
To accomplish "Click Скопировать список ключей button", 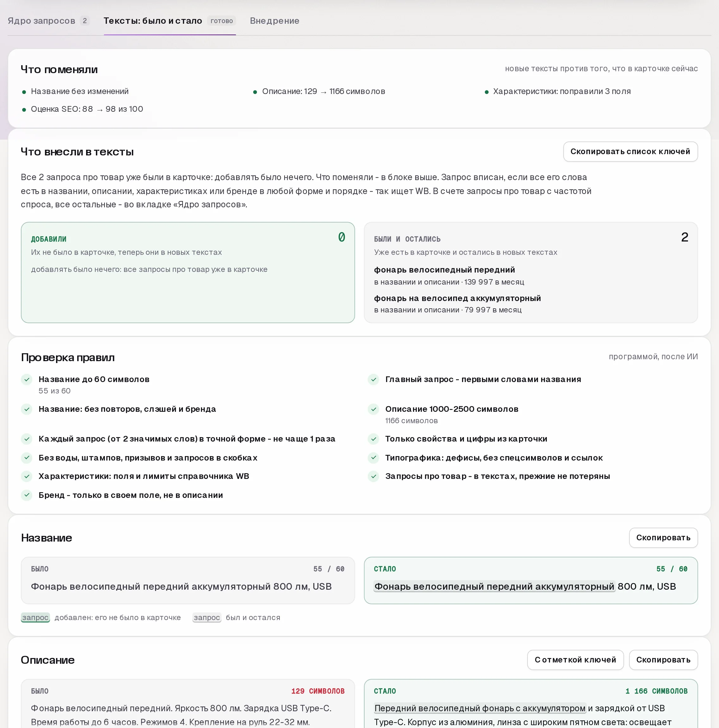I will 630,152.
